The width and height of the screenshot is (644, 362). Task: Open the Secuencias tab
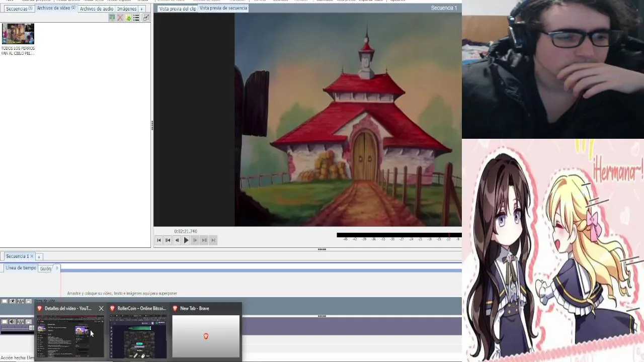click(x=19, y=9)
